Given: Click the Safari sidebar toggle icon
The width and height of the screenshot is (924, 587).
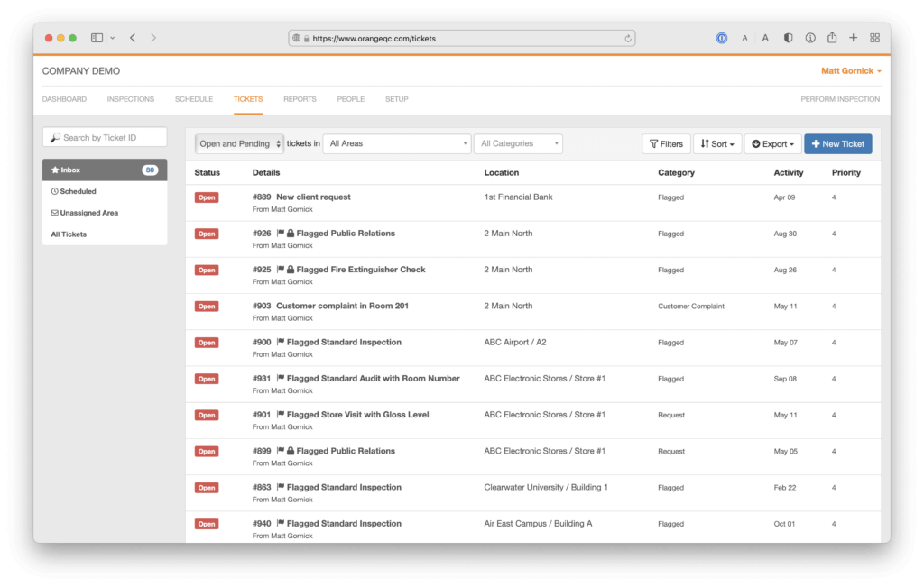Looking at the screenshot, I should tap(97, 38).
